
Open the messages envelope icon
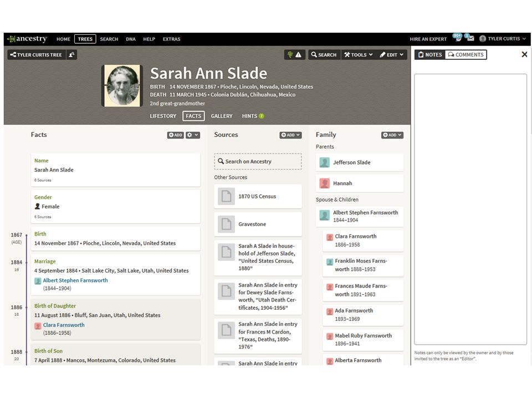[469, 38]
